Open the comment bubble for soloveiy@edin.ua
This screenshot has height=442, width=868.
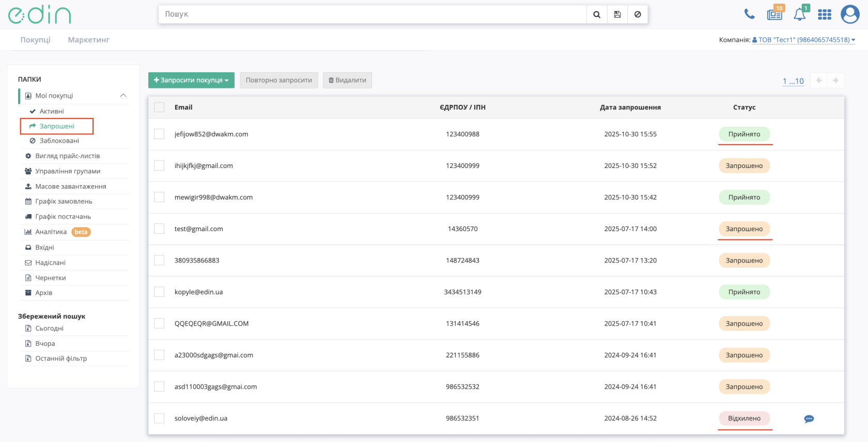809,419
